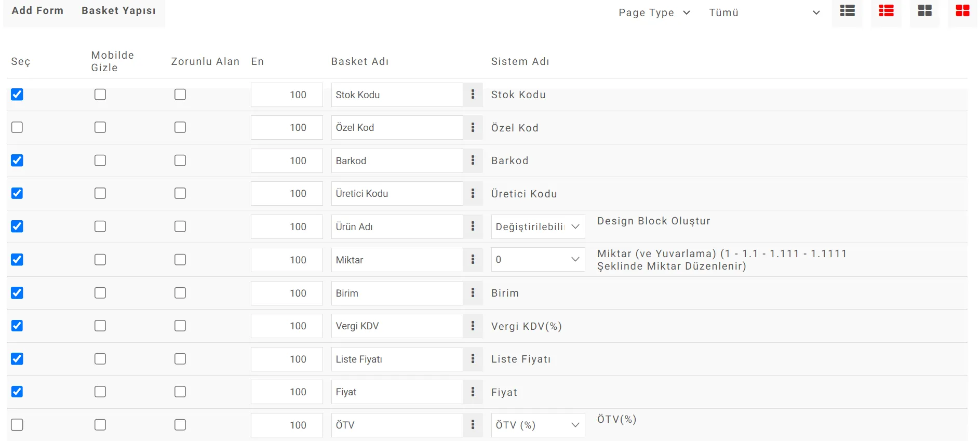Viewport: 980px width, 441px height.
Task: Expand the Değiştirilebilir dropdown
Action: pyautogui.click(x=538, y=226)
